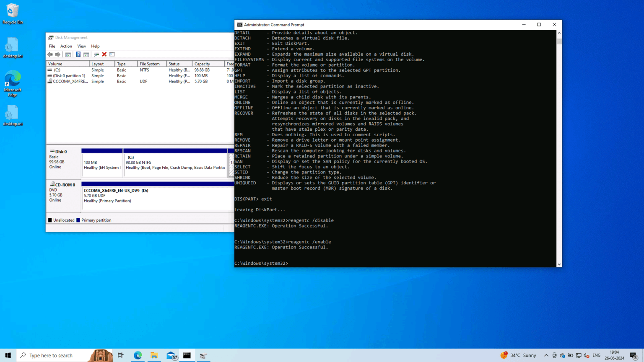This screenshot has height=362, width=644.
Task: Sort by the Volume column header
Action: [68, 64]
